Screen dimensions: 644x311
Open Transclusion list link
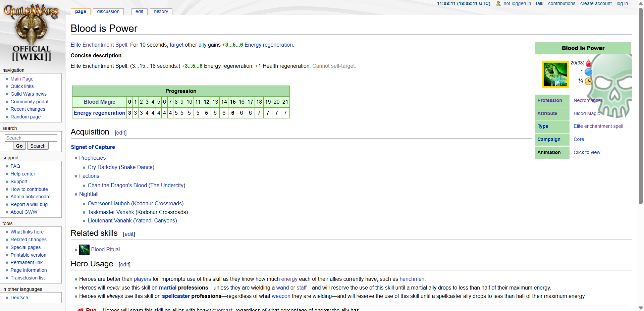coord(28,278)
